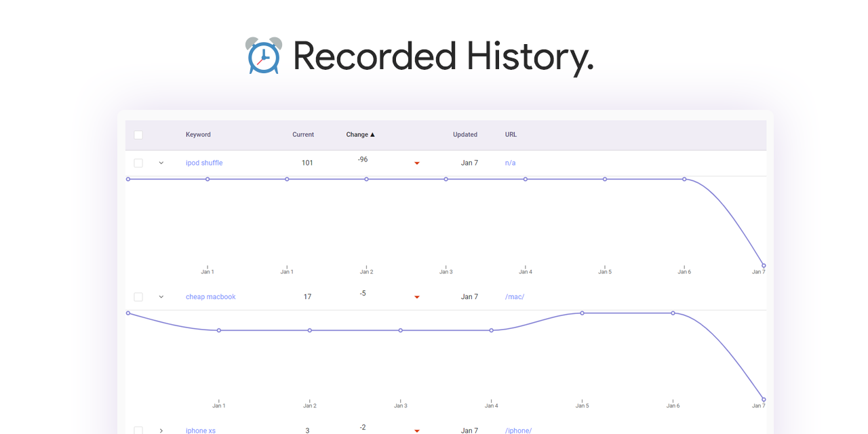Image resolution: width=868 pixels, height=434 pixels.
Task: Sort by Updated column header
Action: click(465, 134)
